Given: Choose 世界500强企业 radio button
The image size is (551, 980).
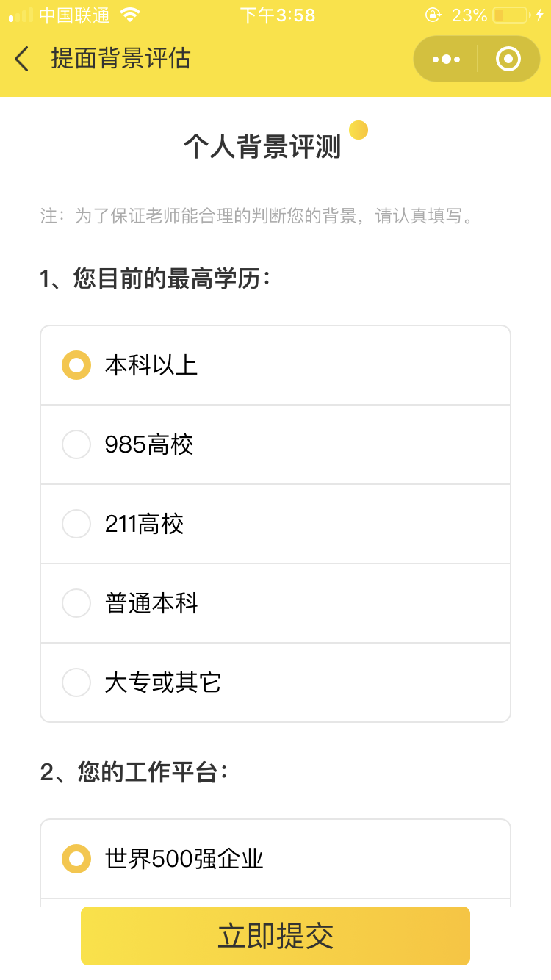Looking at the screenshot, I should (76, 859).
